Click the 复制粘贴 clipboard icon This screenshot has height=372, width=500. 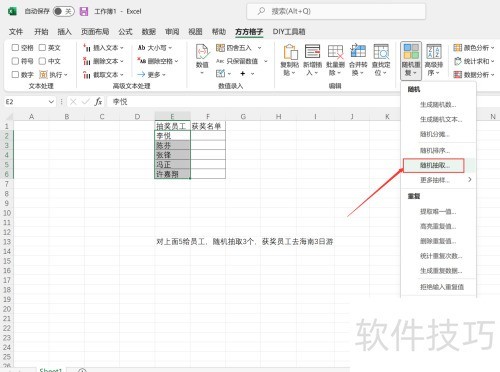coord(290,52)
